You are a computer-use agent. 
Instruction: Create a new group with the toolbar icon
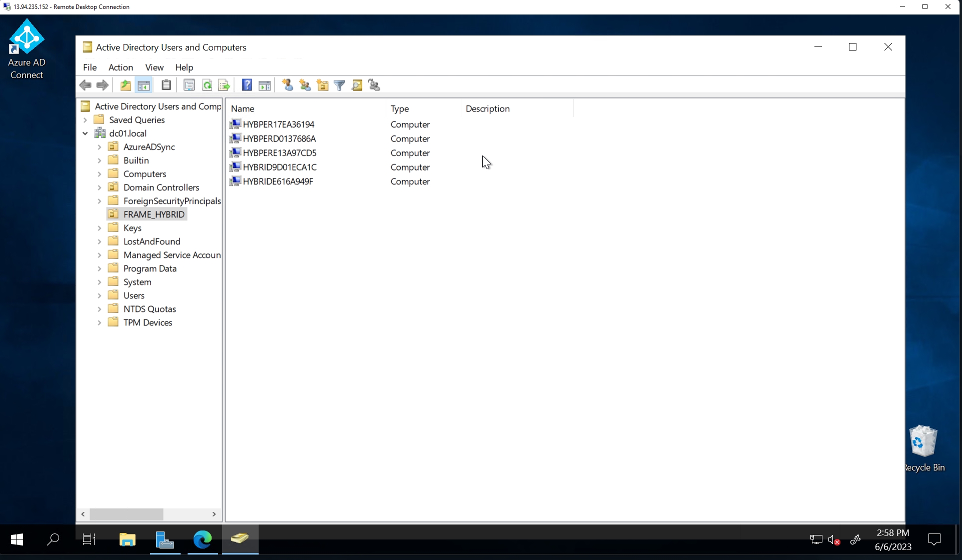[x=305, y=85]
